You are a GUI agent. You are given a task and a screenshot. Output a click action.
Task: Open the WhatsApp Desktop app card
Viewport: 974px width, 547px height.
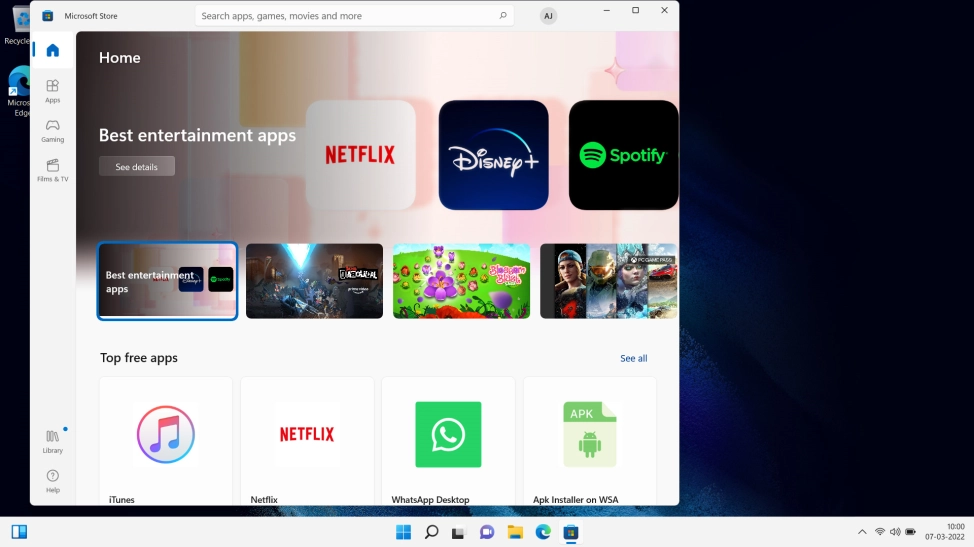click(x=448, y=441)
